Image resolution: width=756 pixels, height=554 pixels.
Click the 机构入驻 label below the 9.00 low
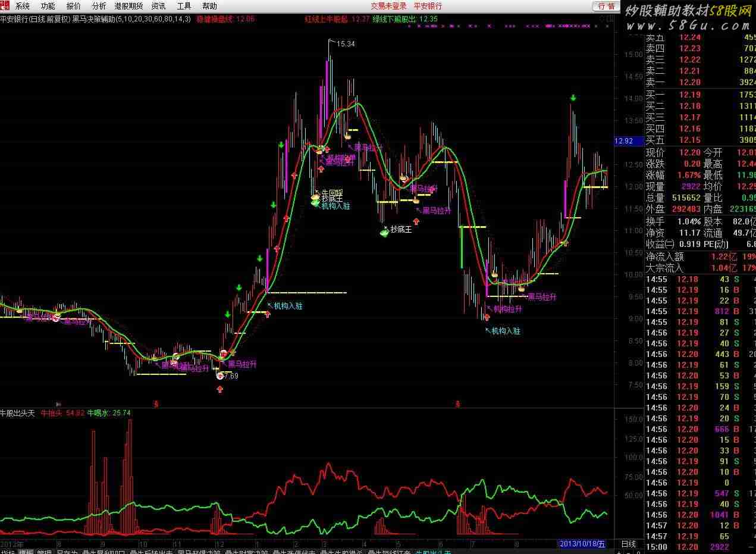(506, 331)
